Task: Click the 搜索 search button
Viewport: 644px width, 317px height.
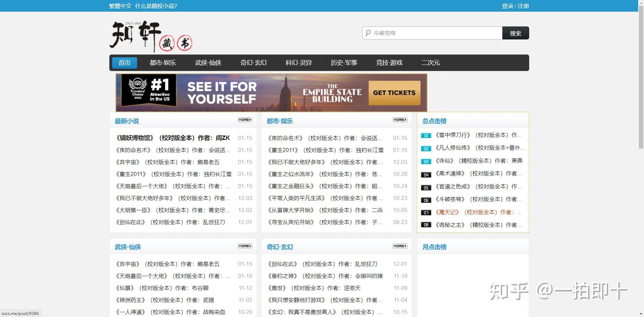Action: pos(515,33)
